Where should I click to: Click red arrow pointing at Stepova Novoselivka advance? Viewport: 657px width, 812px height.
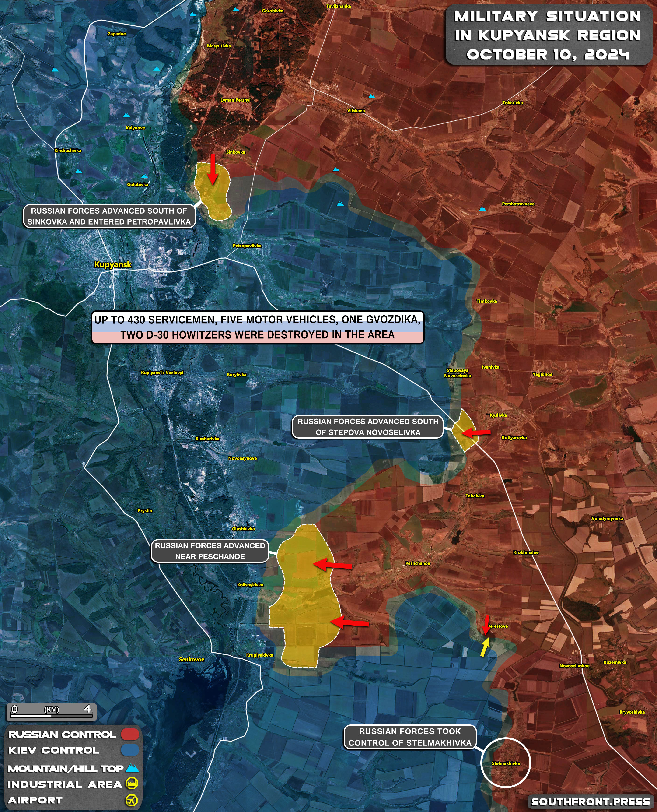click(476, 432)
